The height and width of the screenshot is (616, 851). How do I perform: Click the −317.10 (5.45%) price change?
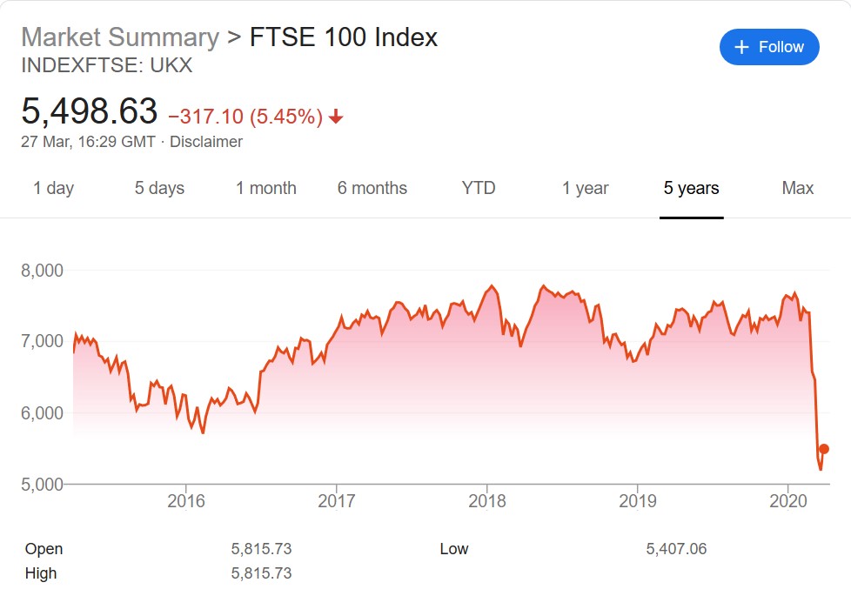coord(245,117)
